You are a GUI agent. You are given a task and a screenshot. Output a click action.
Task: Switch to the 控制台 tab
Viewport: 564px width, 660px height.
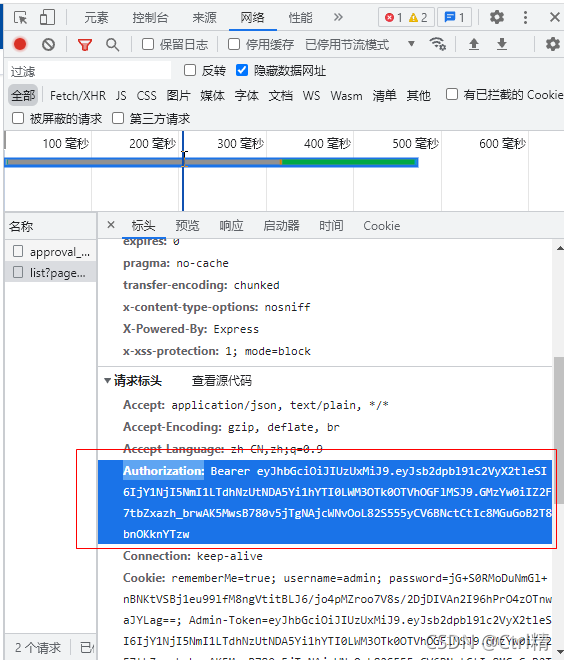tap(150, 17)
